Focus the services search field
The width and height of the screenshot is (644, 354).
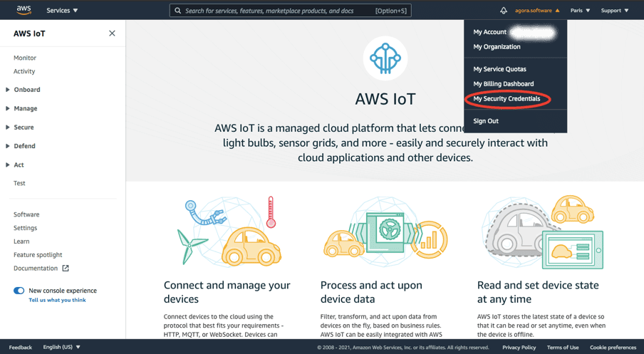pyautogui.click(x=291, y=11)
